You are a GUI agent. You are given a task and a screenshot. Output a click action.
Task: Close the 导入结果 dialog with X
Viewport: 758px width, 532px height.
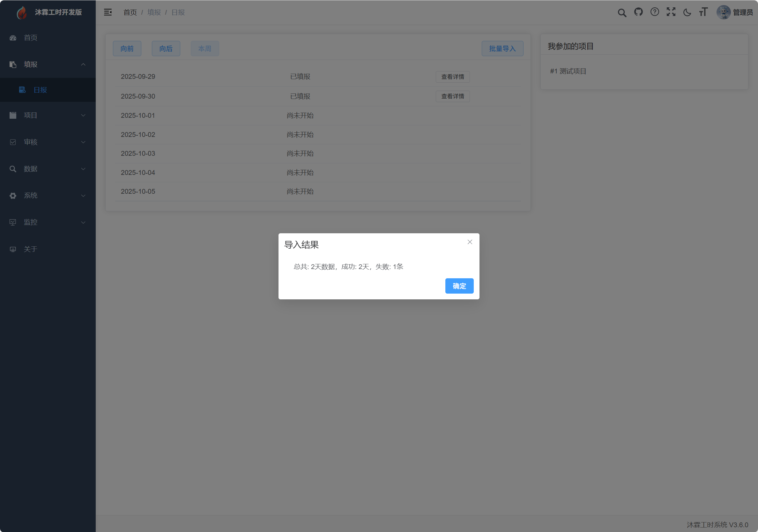point(470,242)
